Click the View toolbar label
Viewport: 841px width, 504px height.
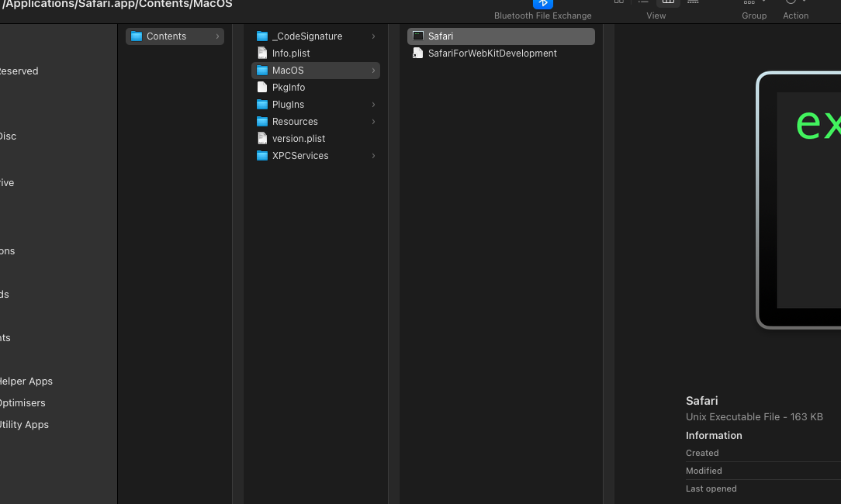656,16
